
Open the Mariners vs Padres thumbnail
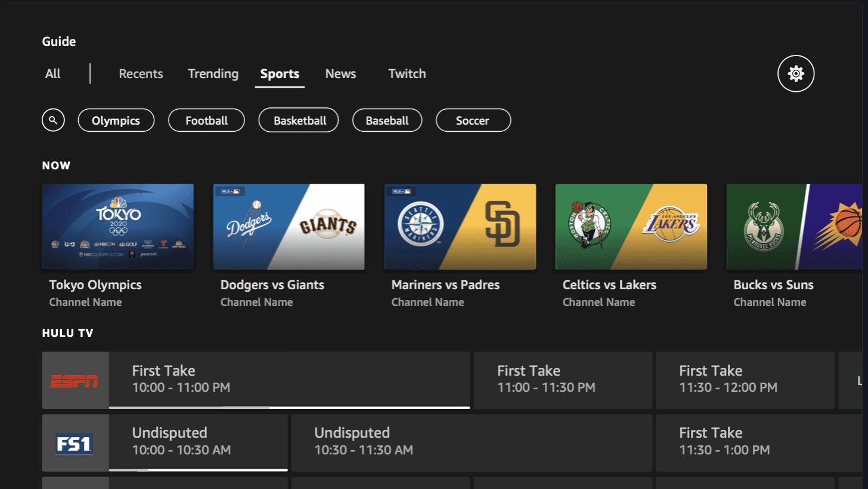pos(460,227)
